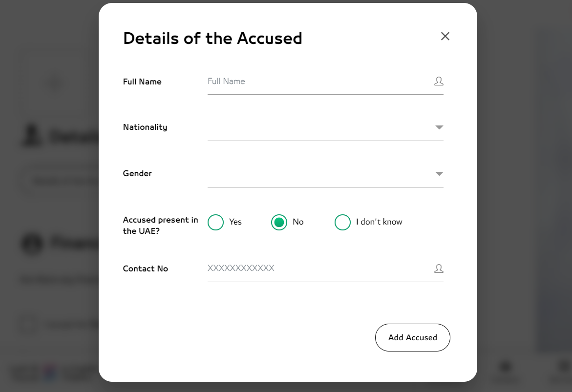Image resolution: width=572 pixels, height=392 pixels.
Task: Close the Details of the Accused dialog
Action: [445, 36]
